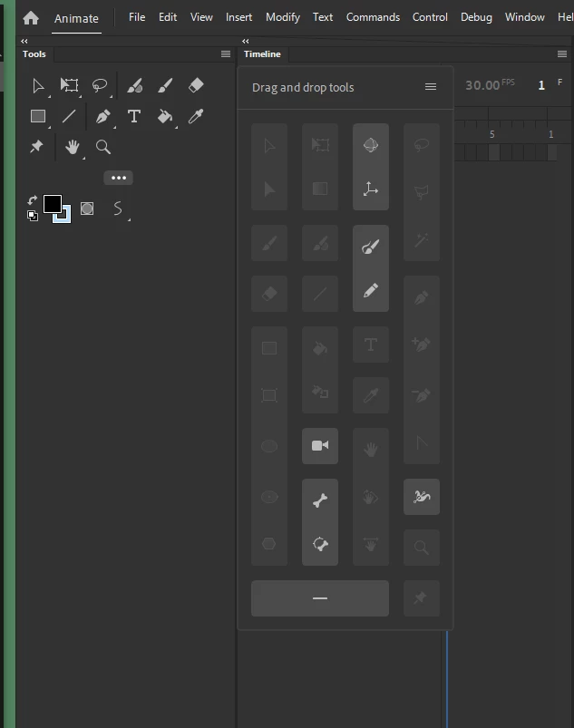Select the Camera tool in drag-and-drop panel
Screen dimensions: 574x728
pos(320,446)
